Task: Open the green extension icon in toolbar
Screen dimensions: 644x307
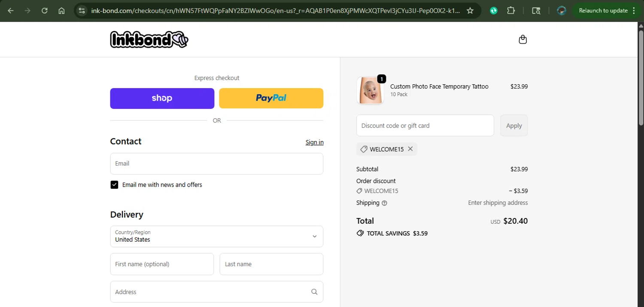Action: [x=494, y=11]
